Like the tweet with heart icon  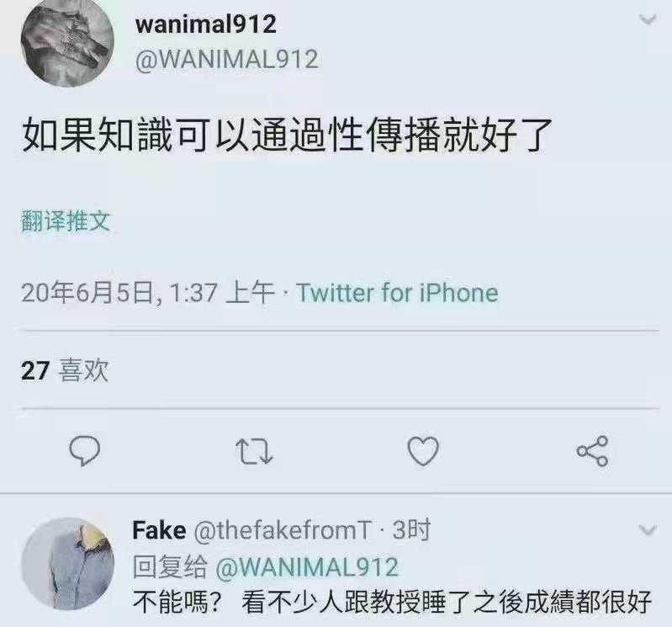(x=423, y=451)
